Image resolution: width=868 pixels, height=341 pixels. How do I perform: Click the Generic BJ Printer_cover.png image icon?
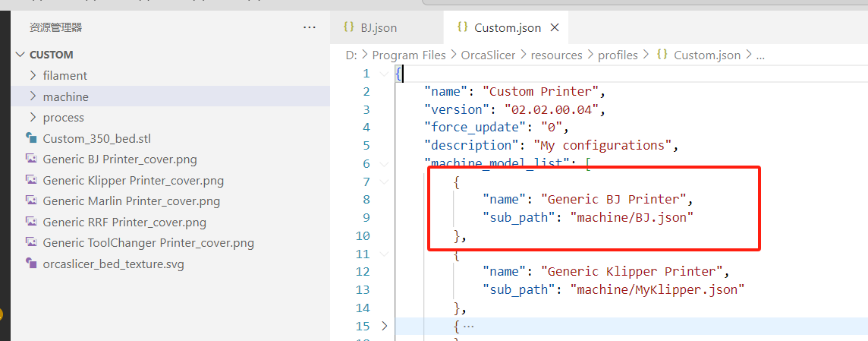pos(32,159)
